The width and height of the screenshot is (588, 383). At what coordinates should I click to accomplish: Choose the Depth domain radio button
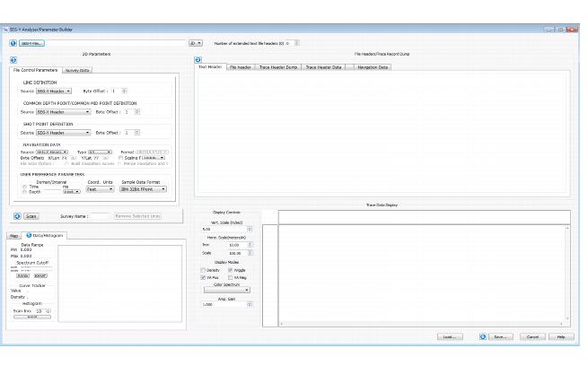24,191
